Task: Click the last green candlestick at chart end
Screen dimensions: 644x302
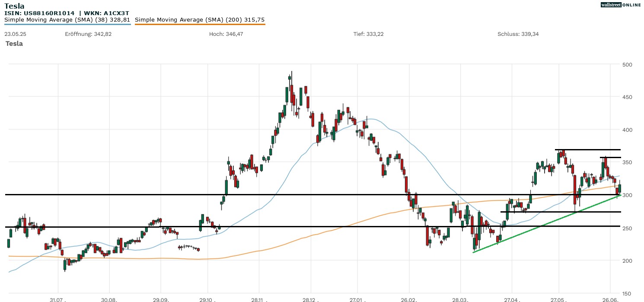Action: click(x=620, y=188)
